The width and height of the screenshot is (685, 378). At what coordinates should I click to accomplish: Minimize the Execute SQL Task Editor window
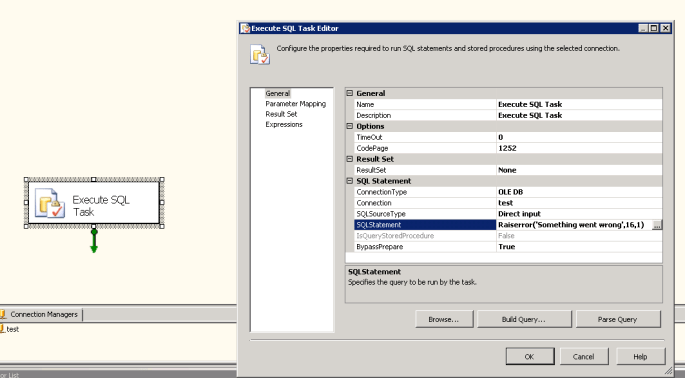pos(643,28)
